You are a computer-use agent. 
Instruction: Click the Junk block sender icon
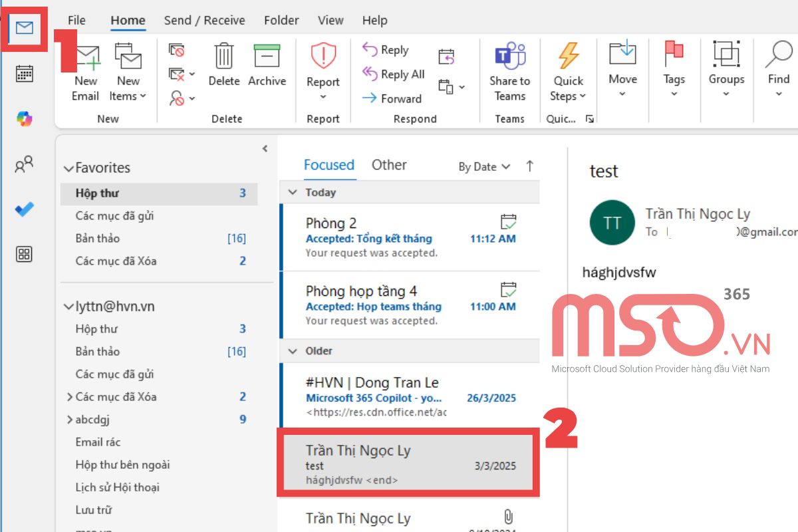[176, 98]
